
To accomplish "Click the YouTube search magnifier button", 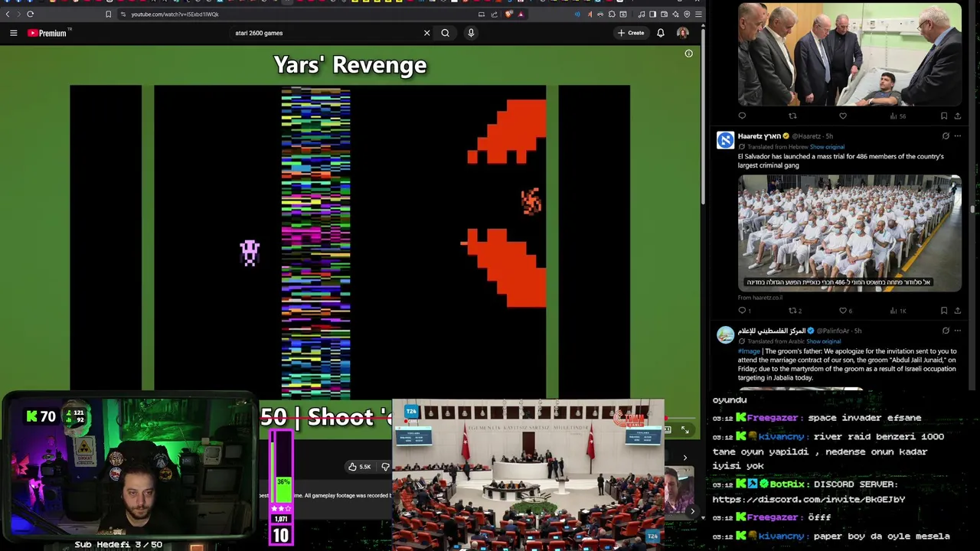I will click(x=445, y=33).
